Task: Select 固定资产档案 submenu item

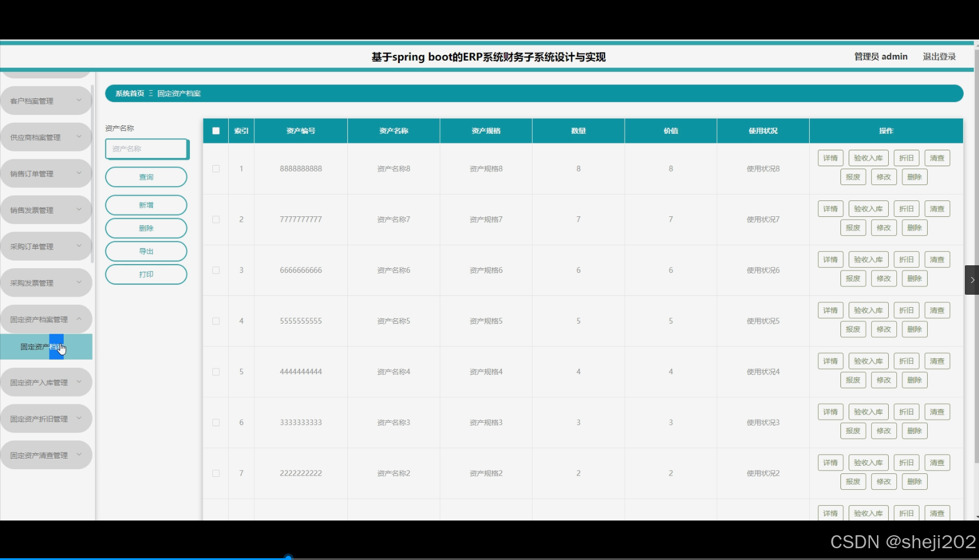Action: [x=46, y=347]
